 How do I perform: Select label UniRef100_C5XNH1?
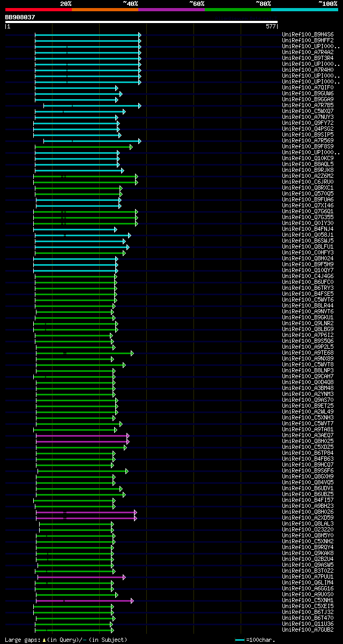308,600
